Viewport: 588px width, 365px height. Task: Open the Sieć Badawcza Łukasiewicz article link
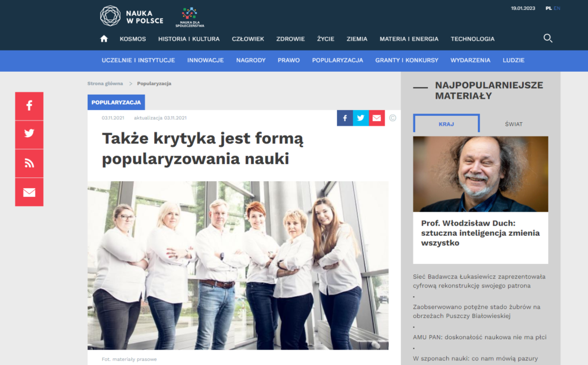click(479, 281)
